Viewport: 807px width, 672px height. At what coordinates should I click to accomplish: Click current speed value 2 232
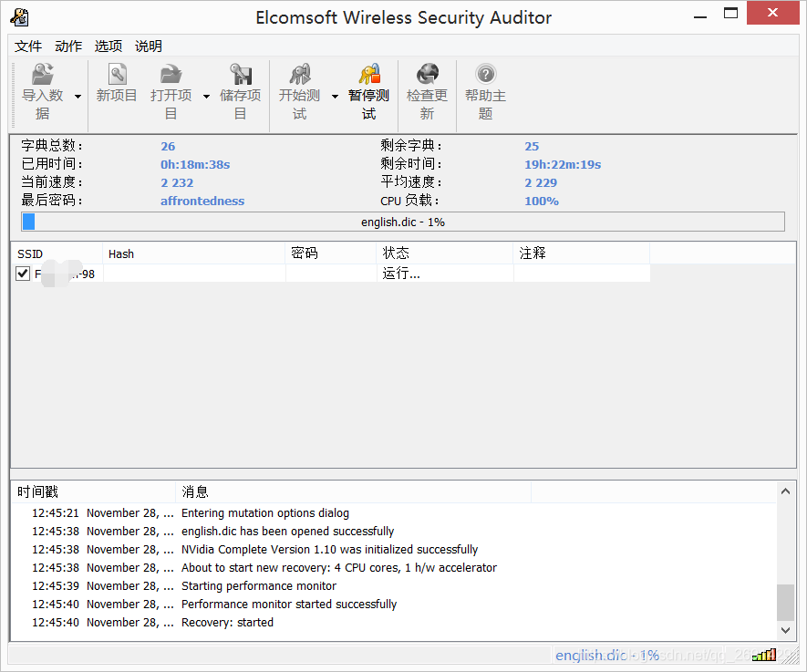tap(177, 183)
